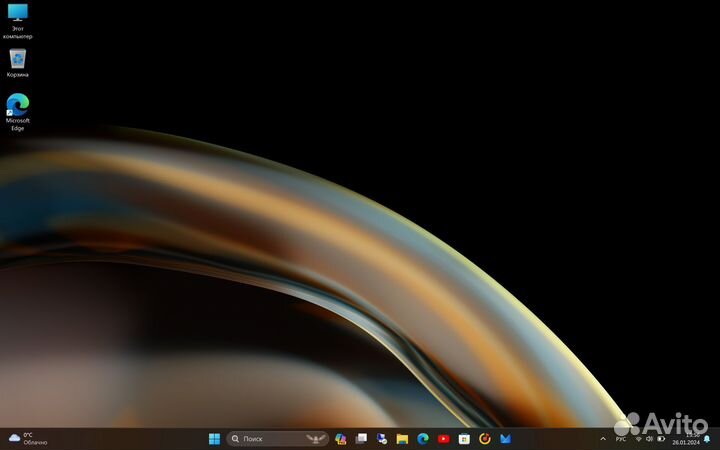The height and width of the screenshot is (450, 720).
Task: Click the battery status tray icon
Action: pos(662,438)
